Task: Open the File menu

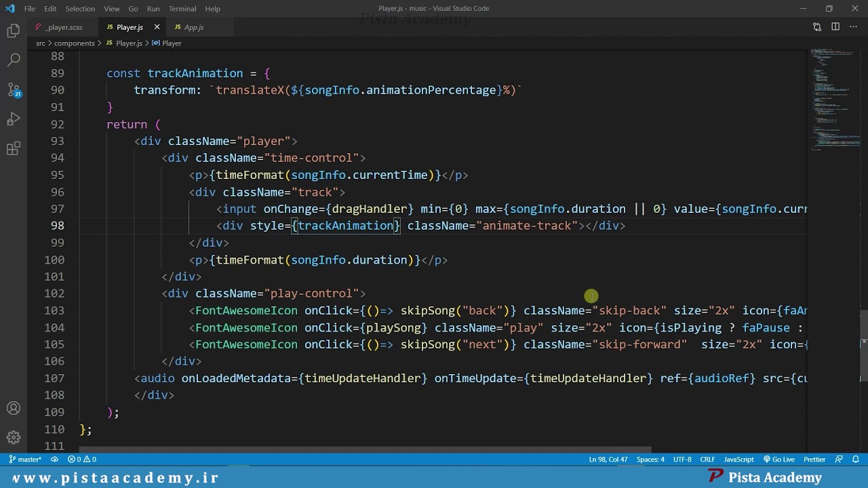Action: pos(30,9)
